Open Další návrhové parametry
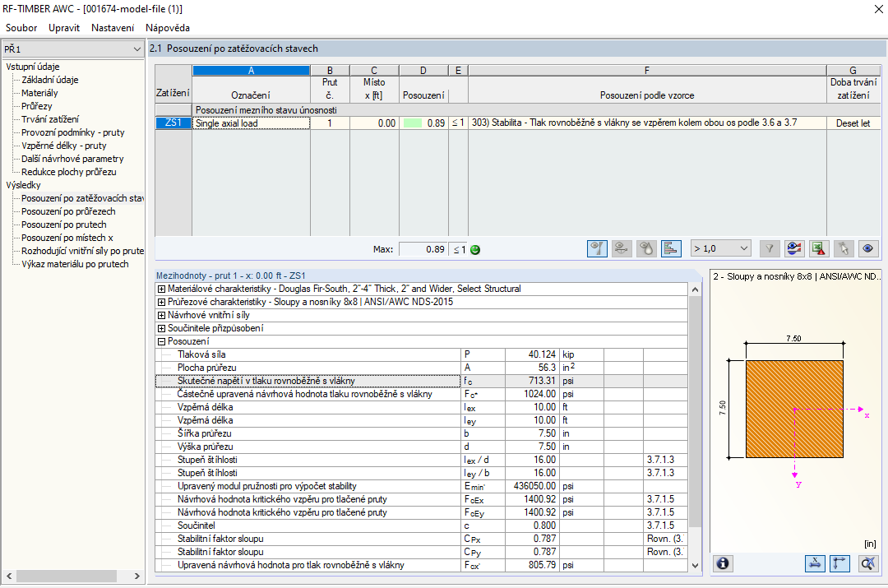The width and height of the screenshot is (888, 588). point(72,159)
